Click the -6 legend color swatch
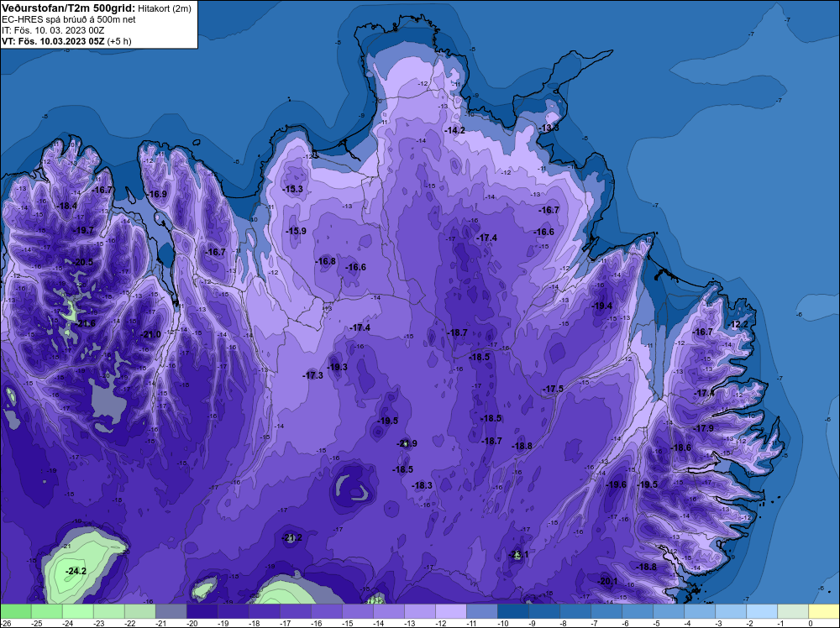Image resolution: width=840 pixels, height=628 pixels. 638,611
